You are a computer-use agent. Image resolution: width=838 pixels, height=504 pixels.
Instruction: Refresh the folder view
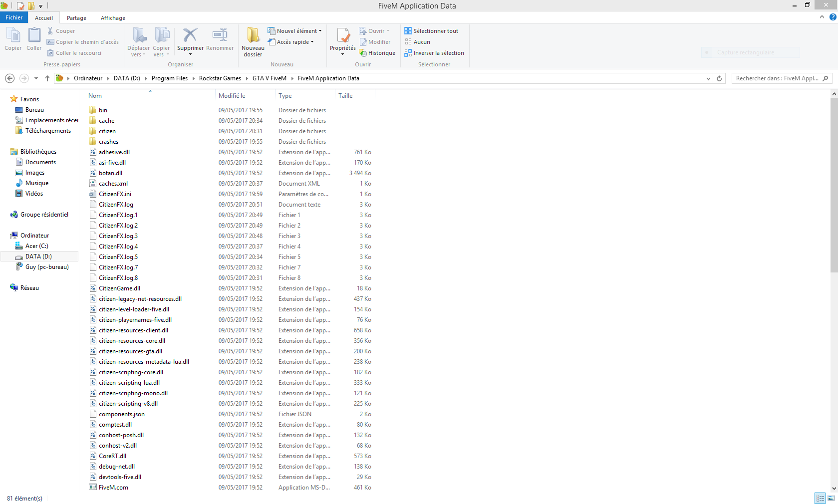pos(719,78)
